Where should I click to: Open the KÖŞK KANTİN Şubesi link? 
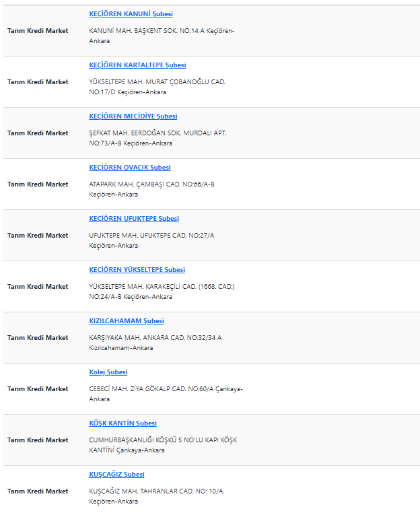click(123, 423)
